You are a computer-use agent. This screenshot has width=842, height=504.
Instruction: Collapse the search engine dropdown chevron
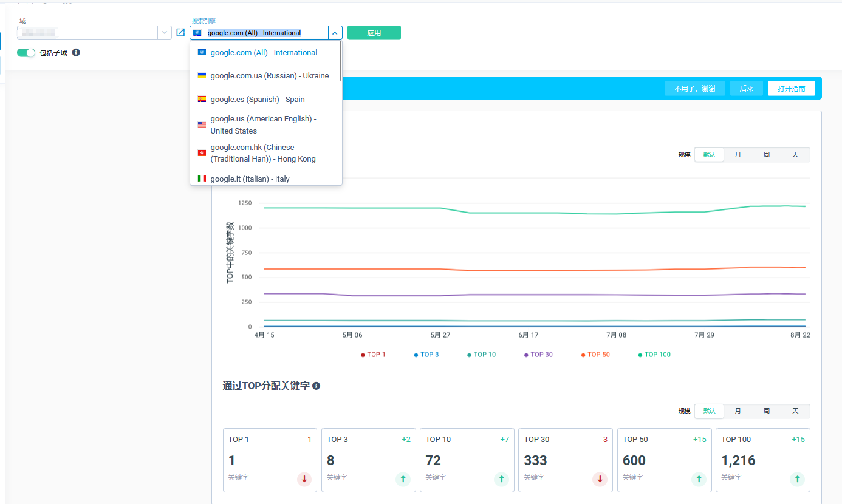[x=335, y=33]
